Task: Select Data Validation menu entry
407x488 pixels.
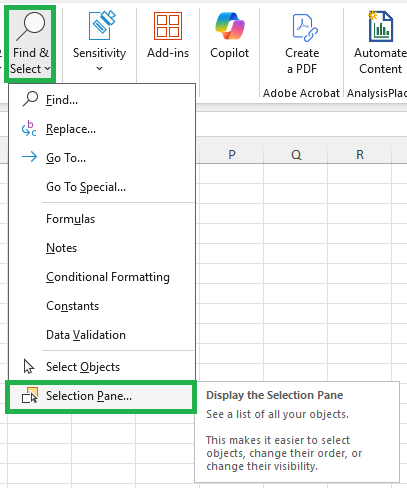Action: pyautogui.click(x=102, y=335)
